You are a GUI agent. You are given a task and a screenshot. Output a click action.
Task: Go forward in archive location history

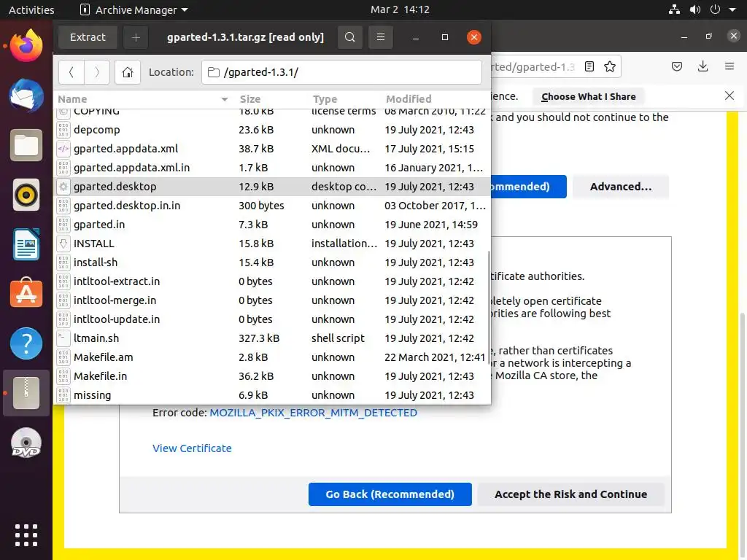pyautogui.click(x=97, y=72)
